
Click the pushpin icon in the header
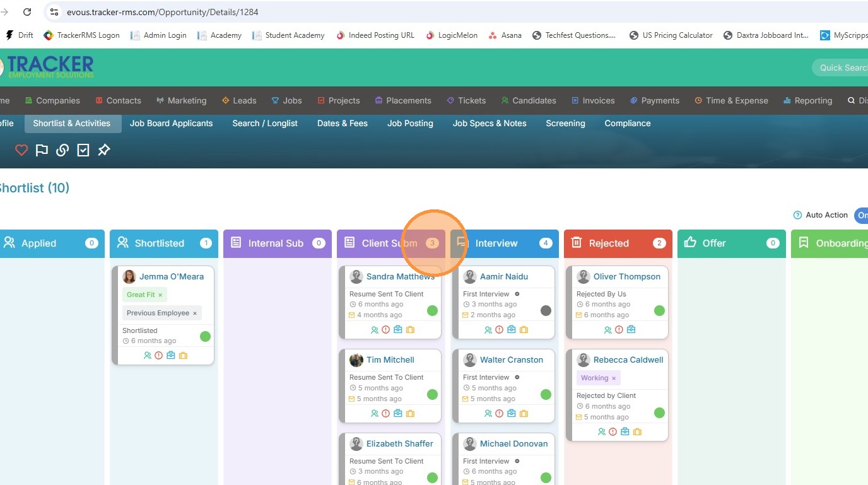point(104,150)
